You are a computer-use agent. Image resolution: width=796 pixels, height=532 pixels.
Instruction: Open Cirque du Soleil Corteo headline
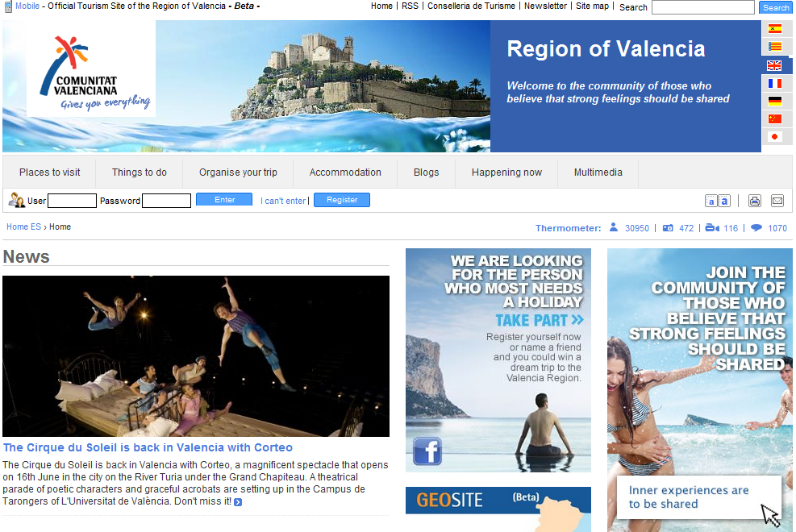coord(148,448)
